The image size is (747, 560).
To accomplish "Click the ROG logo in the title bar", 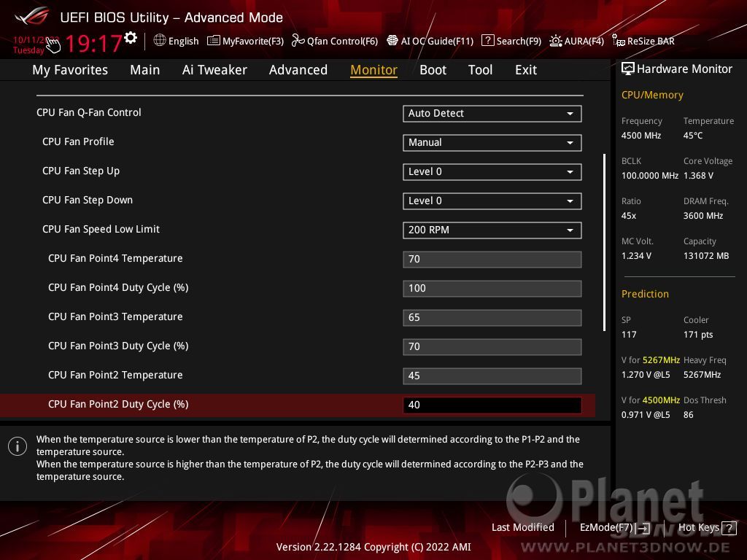I will tap(31, 16).
